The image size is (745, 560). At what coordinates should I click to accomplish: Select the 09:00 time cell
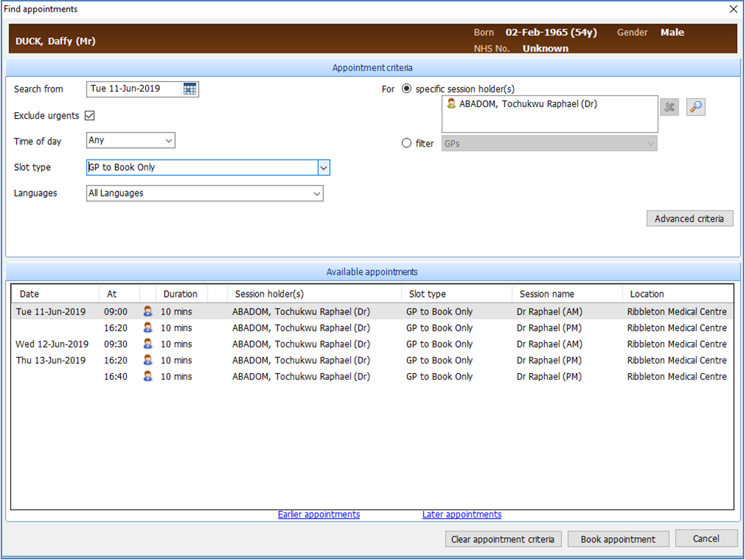pyautogui.click(x=116, y=312)
